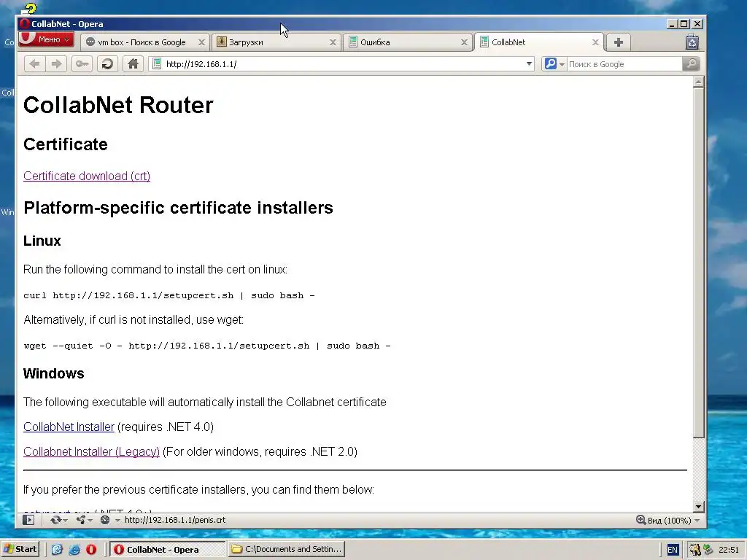Close the CollabNet tab

click(595, 42)
